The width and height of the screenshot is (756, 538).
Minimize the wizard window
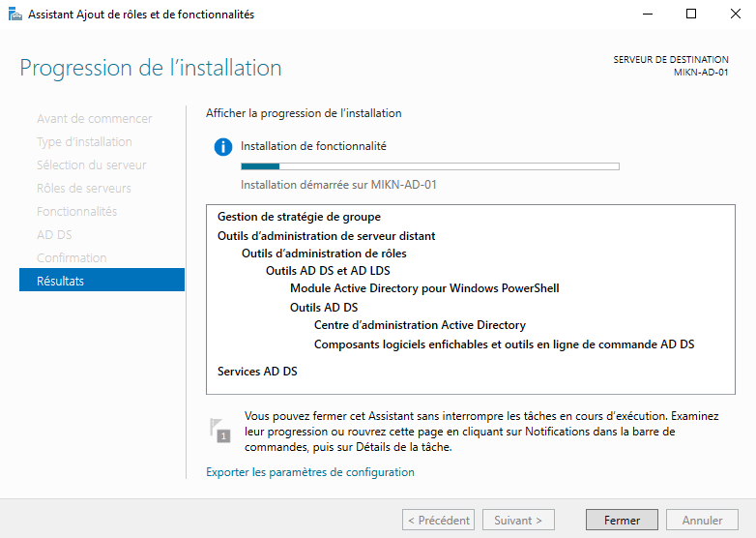tap(648, 14)
